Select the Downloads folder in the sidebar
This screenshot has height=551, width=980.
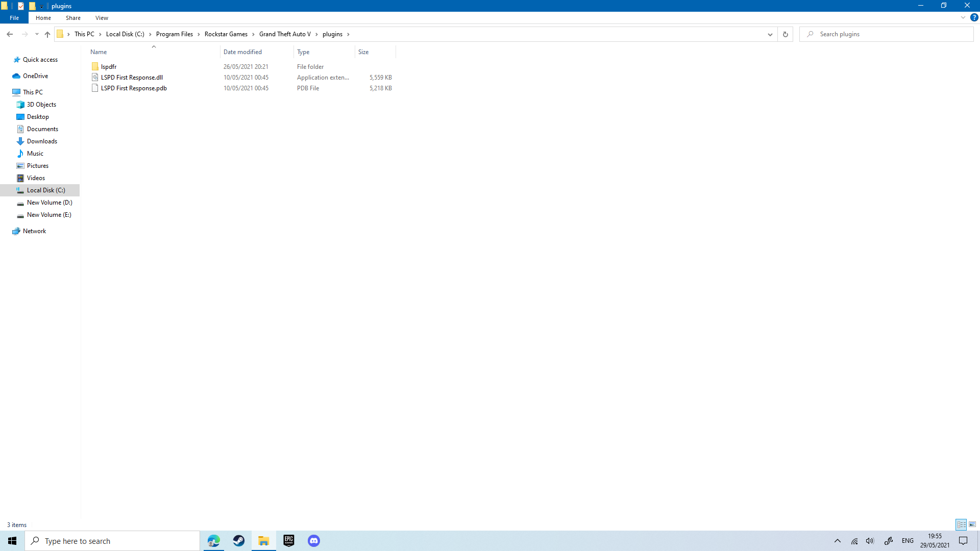pyautogui.click(x=42, y=141)
